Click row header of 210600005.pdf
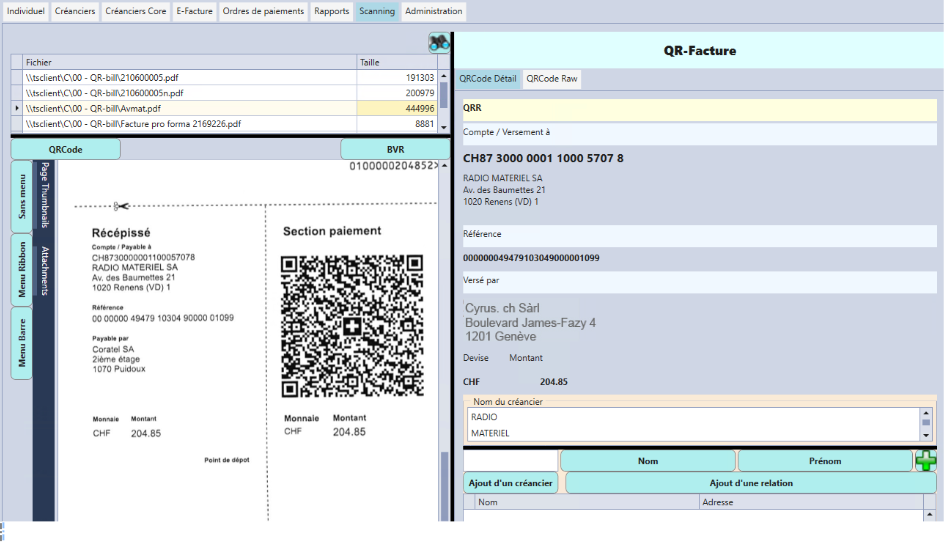 coord(17,78)
